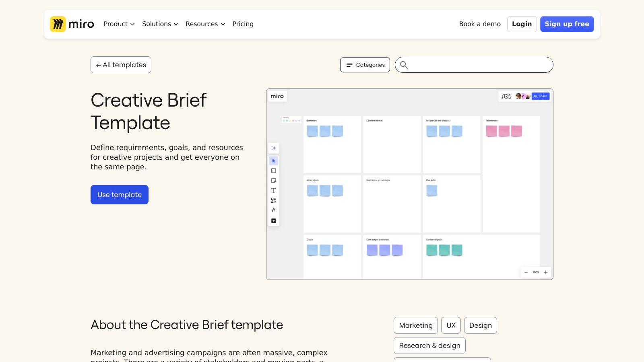Click the magnifier search icon
Image resolution: width=644 pixels, height=362 pixels.
[404, 65]
